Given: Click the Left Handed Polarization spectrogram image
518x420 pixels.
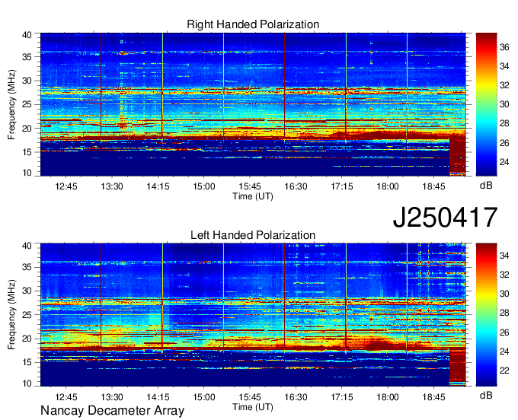Looking at the screenshot, I should pos(253,315).
